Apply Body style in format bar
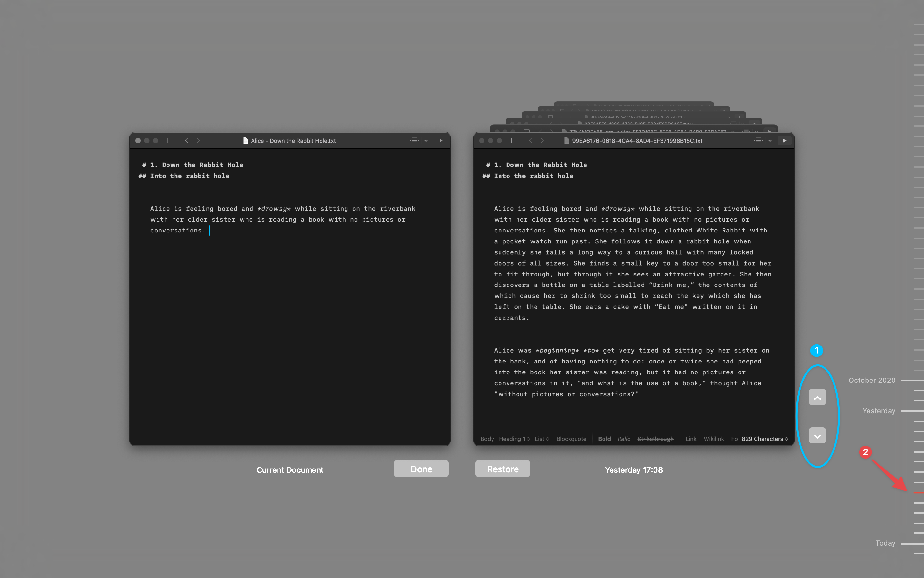The width and height of the screenshot is (924, 578). tap(487, 439)
